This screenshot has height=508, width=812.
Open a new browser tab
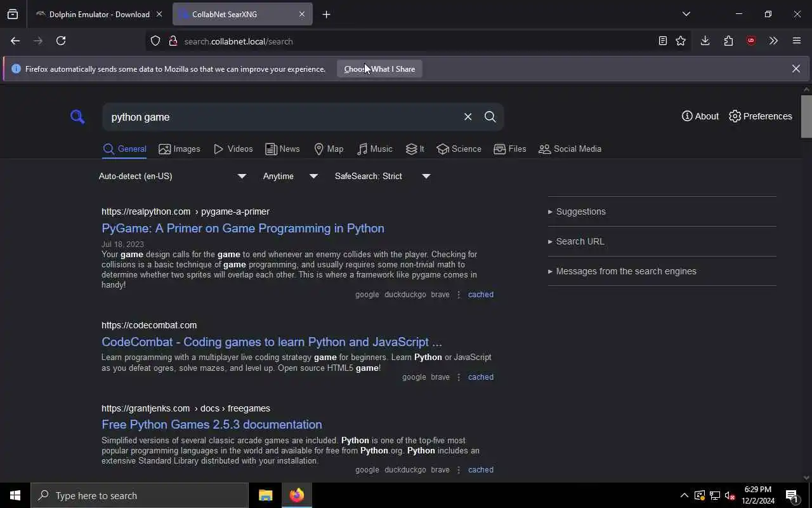tap(326, 14)
